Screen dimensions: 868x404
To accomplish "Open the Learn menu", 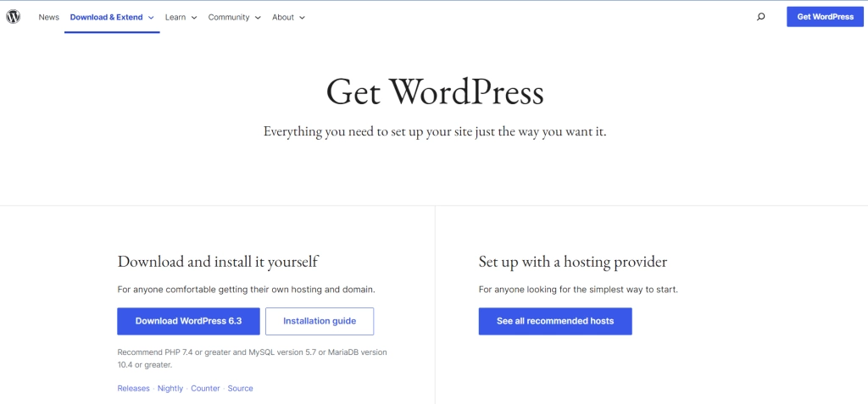I will pos(175,17).
